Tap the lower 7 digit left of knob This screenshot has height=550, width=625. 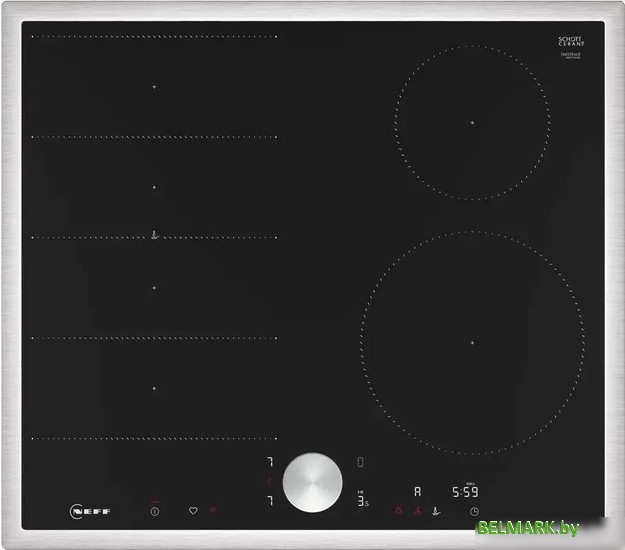click(x=269, y=500)
